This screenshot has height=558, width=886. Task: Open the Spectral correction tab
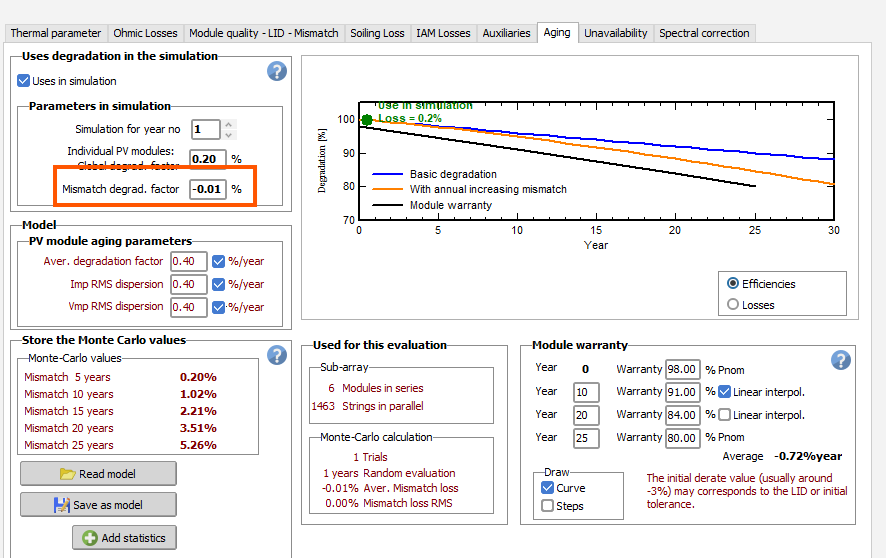coord(704,33)
